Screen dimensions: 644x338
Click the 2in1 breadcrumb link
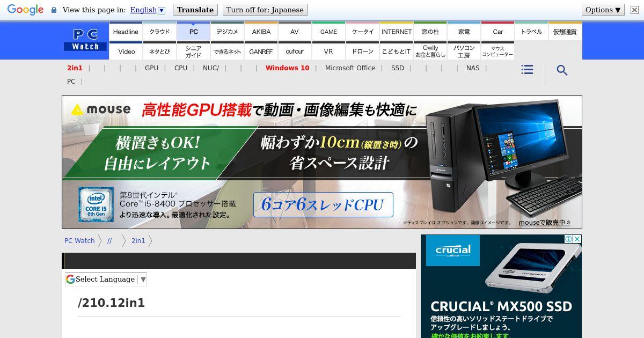[x=138, y=241]
